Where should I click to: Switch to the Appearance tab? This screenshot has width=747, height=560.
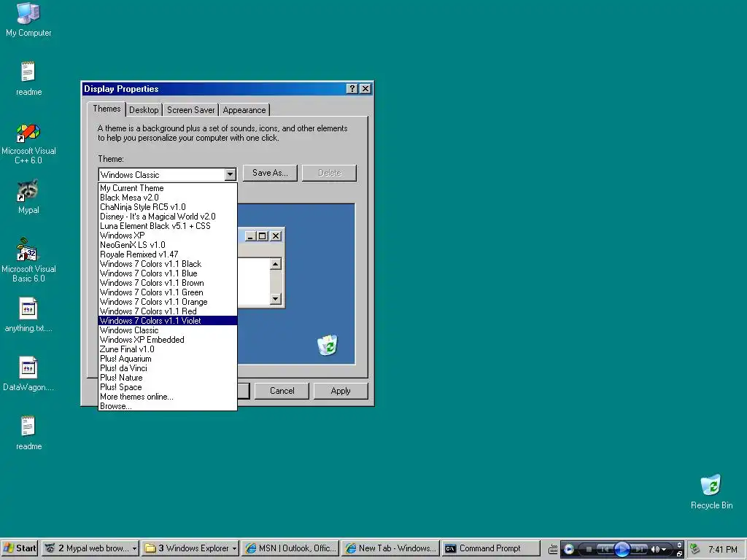pos(244,110)
